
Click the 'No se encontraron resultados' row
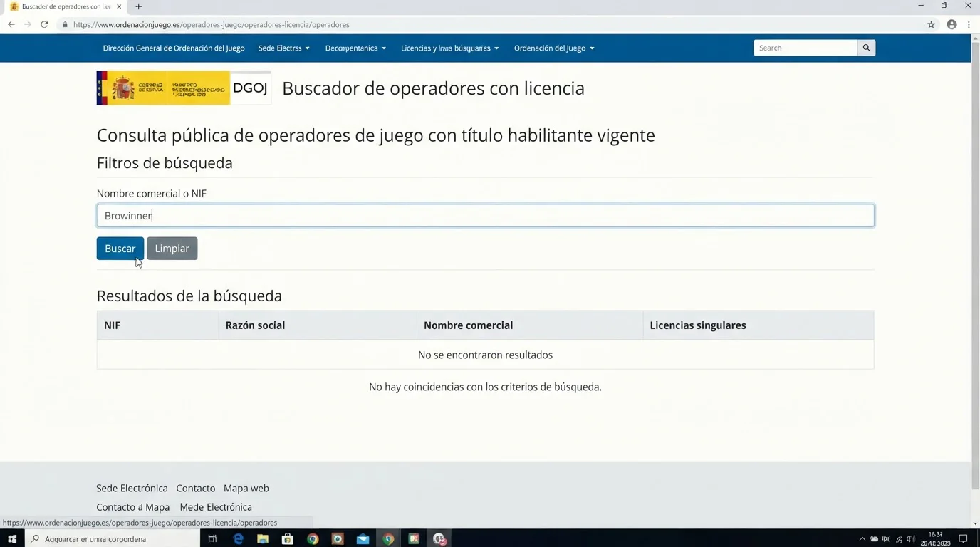[x=485, y=355]
